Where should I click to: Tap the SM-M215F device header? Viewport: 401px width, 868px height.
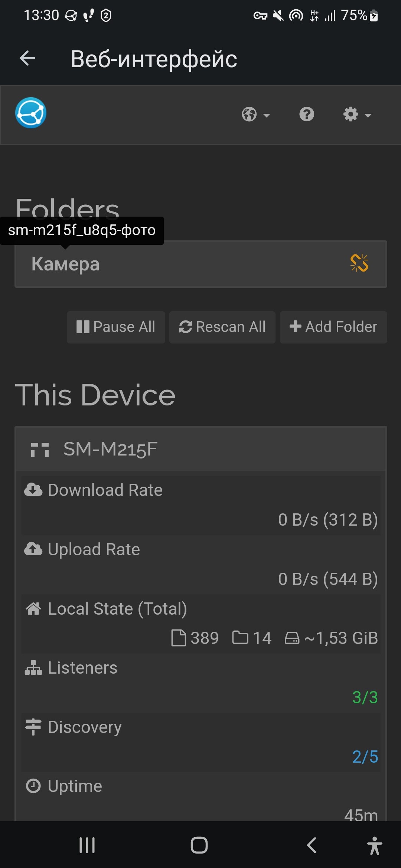200,449
